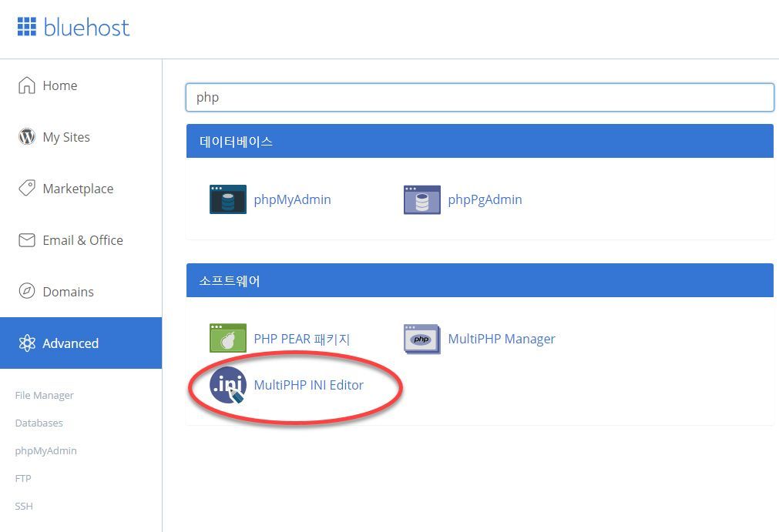
Task: Click the WordPress icon next to My Sites
Action: (x=27, y=136)
